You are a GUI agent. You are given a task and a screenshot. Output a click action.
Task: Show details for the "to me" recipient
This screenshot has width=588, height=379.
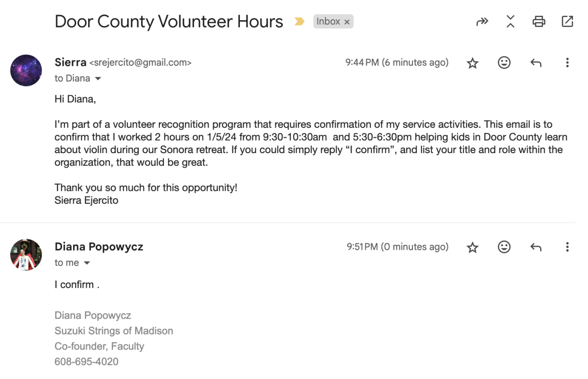click(x=87, y=263)
